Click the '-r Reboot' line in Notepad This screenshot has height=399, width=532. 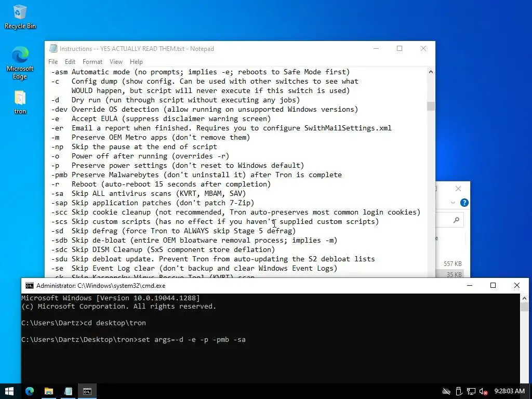click(161, 184)
